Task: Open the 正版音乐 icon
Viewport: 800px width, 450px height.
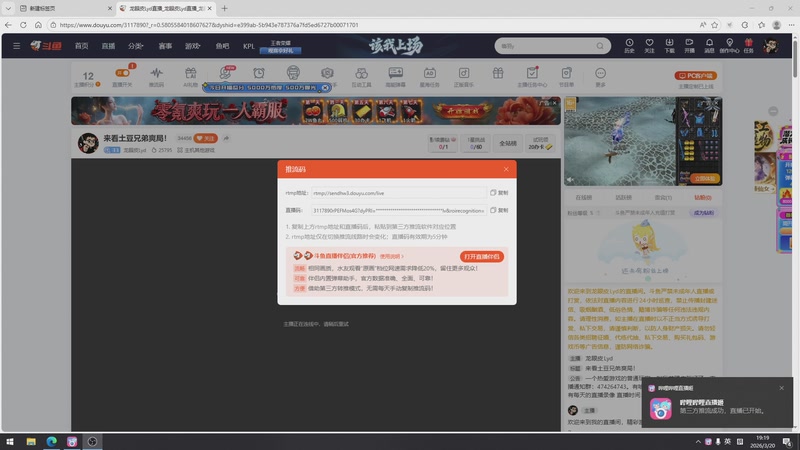Action: 464,77
